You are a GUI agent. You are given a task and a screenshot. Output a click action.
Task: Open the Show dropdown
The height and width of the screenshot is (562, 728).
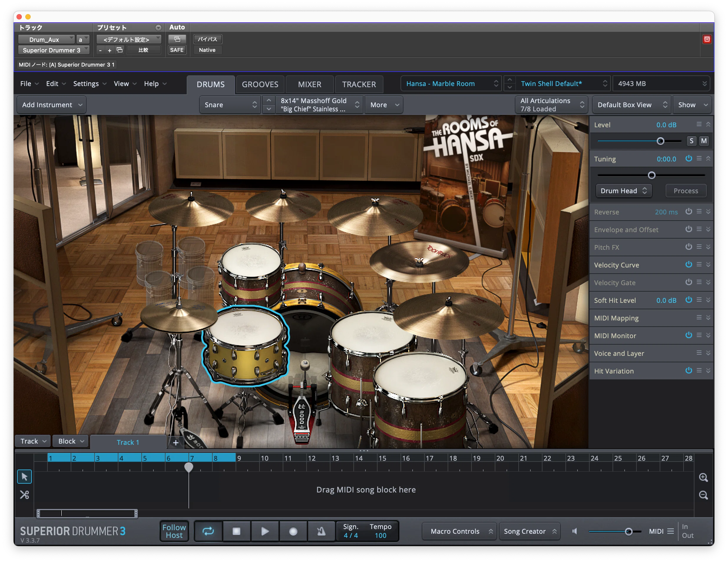[x=692, y=105]
